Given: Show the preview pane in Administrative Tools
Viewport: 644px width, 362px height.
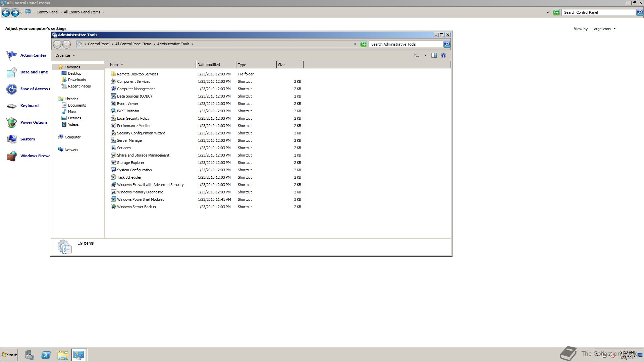Looking at the screenshot, I should 434,55.
